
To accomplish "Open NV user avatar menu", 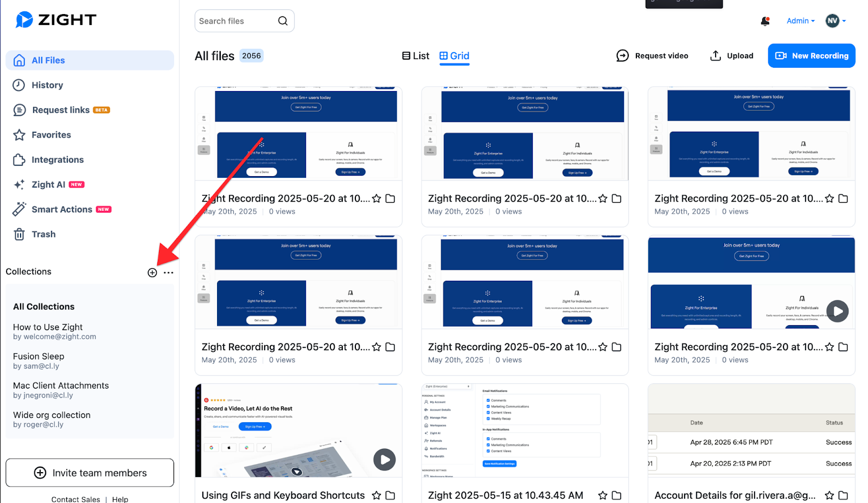I will (x=835, y=21).
